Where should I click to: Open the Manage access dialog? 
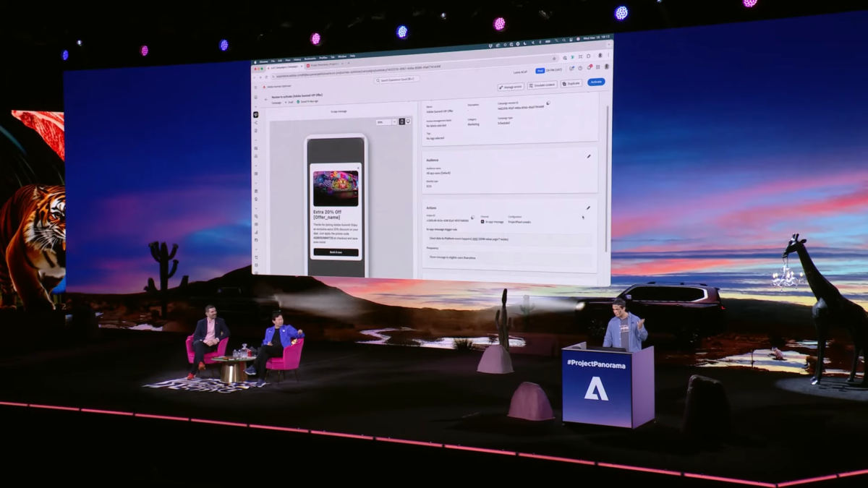[511, 86]
